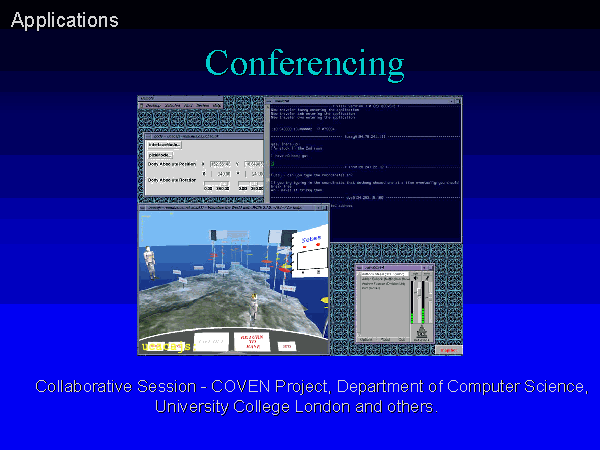Click the yellow fish object at right edge
The image size is (600, 450).
(324, 299)
